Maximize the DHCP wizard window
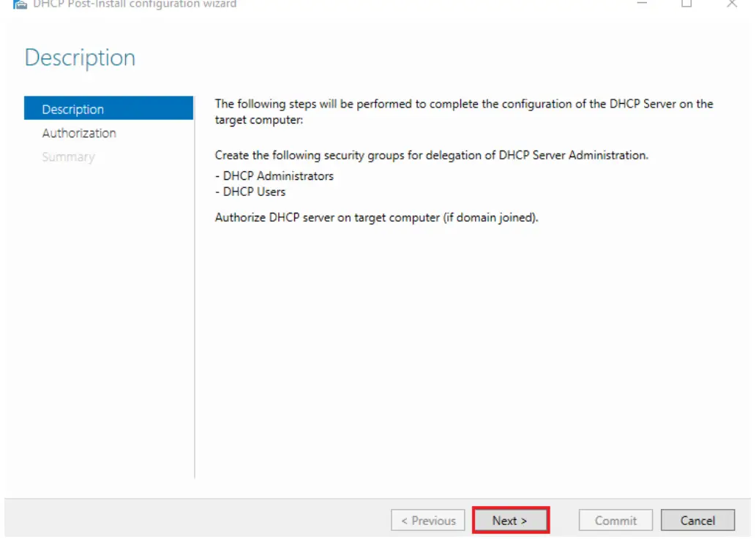756x547 pixels. pos(686,4)
